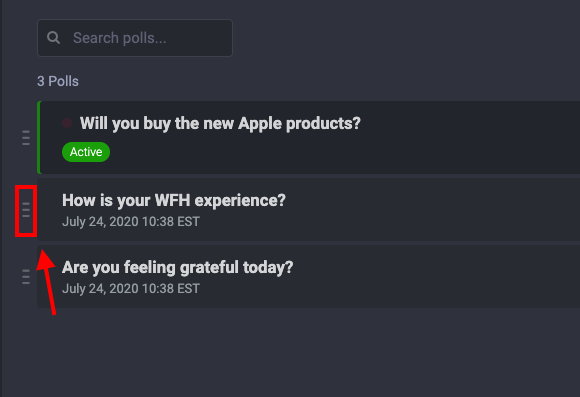
Task: Click the red annotation arrow
Action: 47,282
